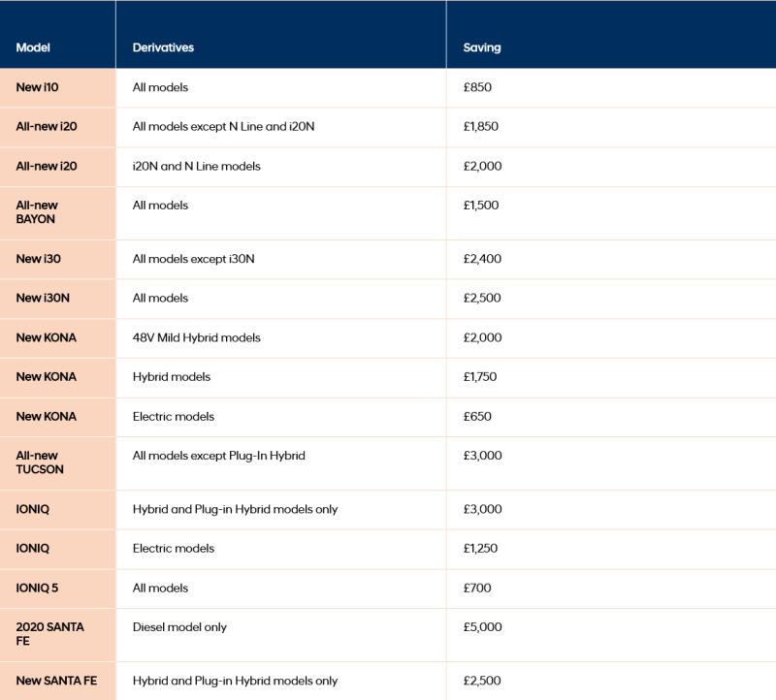Click the £1,850 saving value

tap(480, 126)
